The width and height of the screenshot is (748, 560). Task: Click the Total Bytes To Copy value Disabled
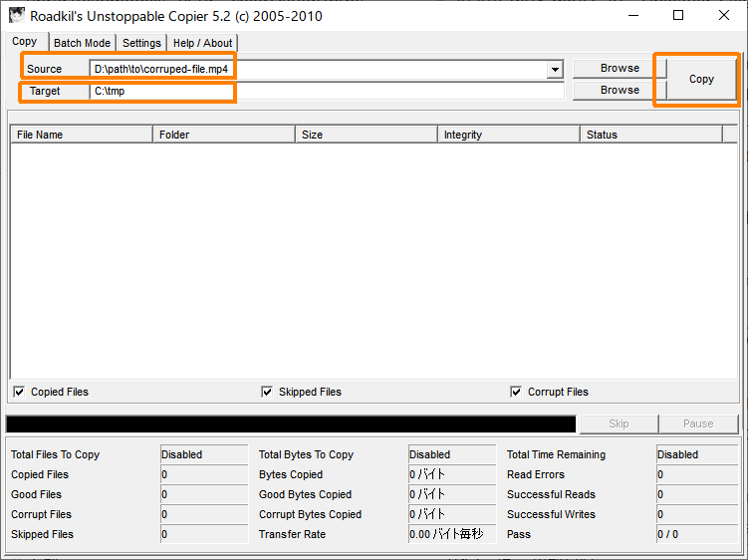pos(452,454)
